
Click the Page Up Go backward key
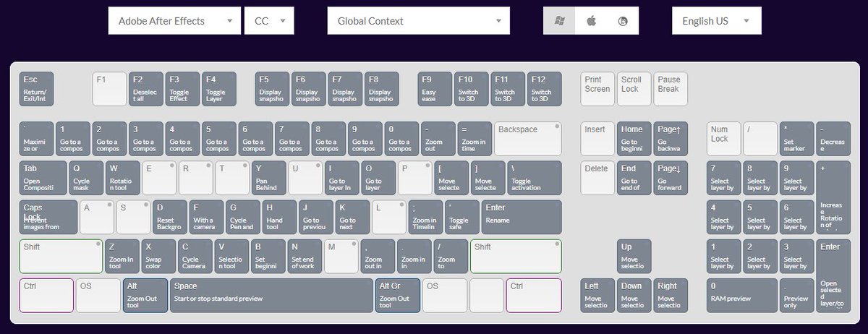pyautogui.click(x=671, y=139)
